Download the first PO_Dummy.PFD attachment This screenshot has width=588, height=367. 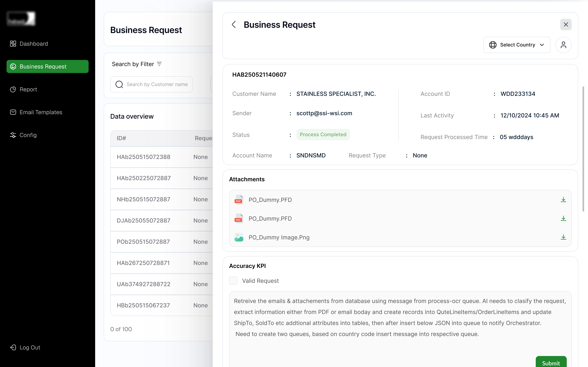pyautogui.click(x=563, y=200)
